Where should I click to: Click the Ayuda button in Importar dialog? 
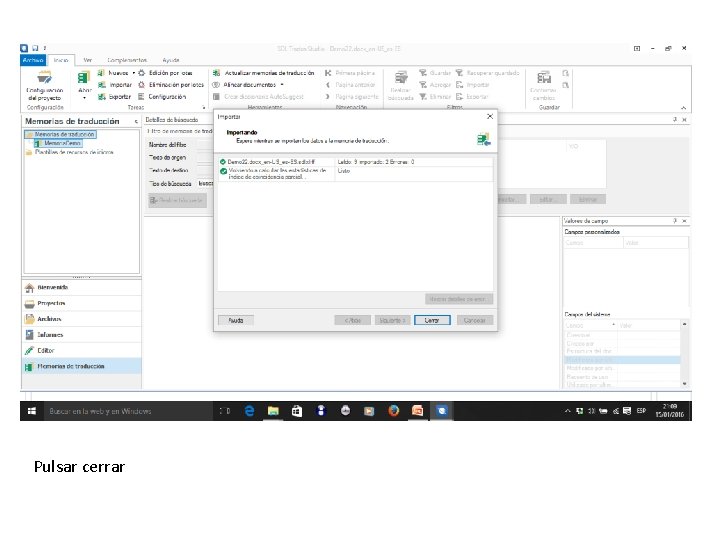236,320
